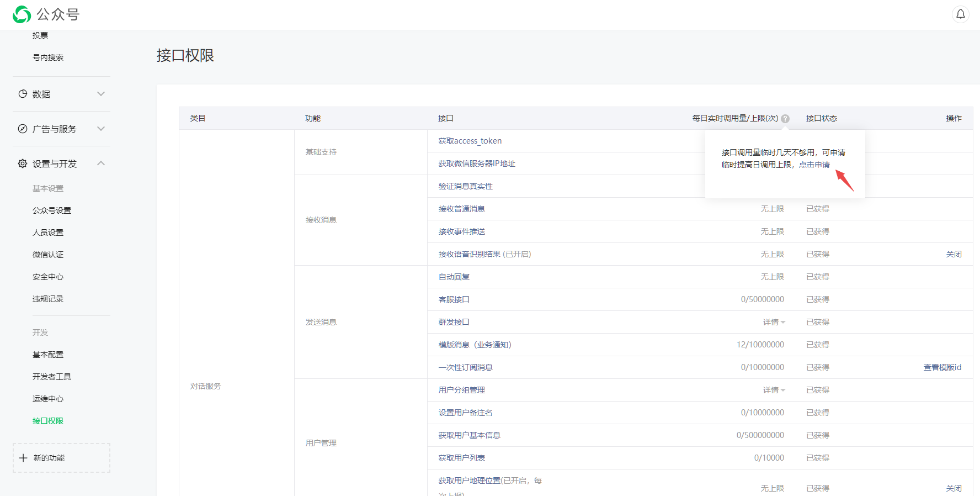Click the 接口权限 page heading
Image resolution: width=980 pixels, height=496 pixels.
point(185,55)
